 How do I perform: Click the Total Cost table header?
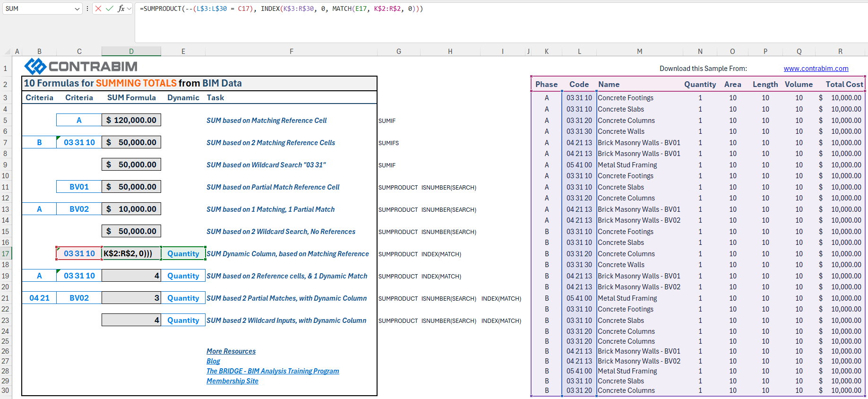(x=844, y=84)
